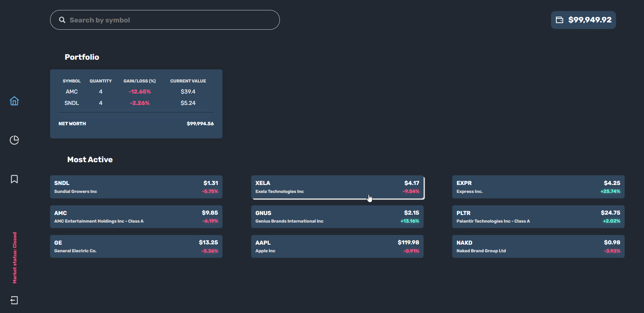Click the wallet icon beside balance
The width and height of the screenshot is (644, 313).
point(559,20)
